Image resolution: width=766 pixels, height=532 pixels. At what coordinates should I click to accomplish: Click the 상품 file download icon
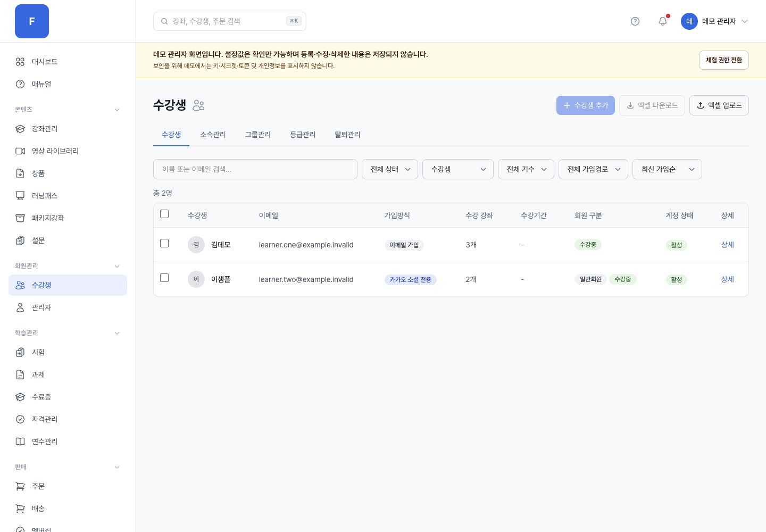pos(20,173)
